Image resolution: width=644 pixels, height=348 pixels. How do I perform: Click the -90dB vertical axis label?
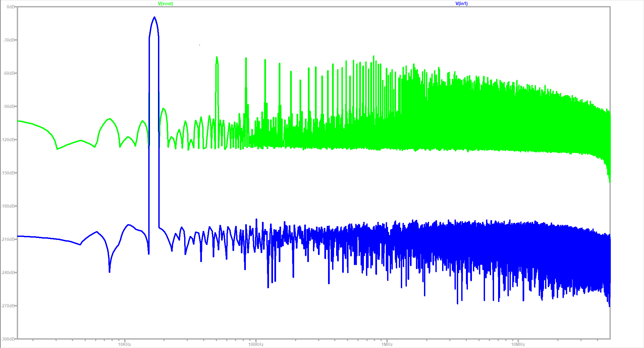coord(9,106)
